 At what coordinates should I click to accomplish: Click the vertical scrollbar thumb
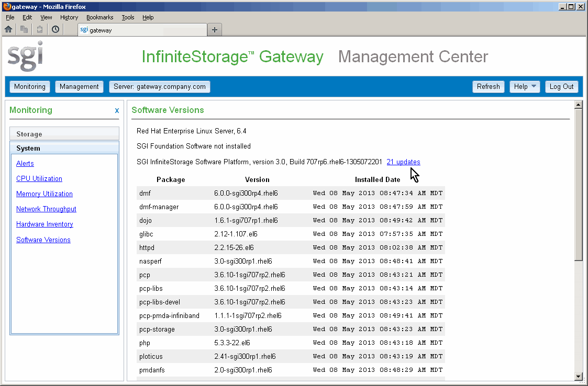[x=578, y=186]
